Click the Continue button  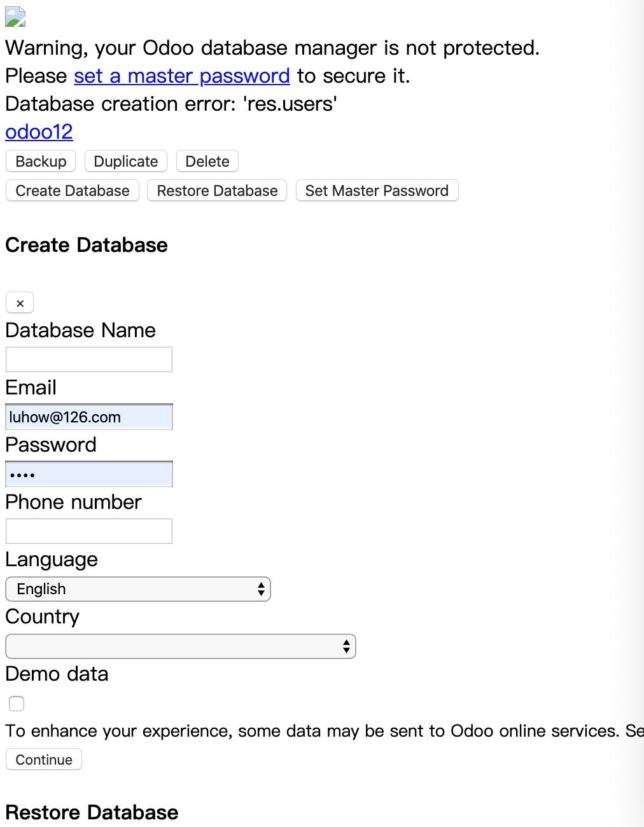tap(44, 760)
